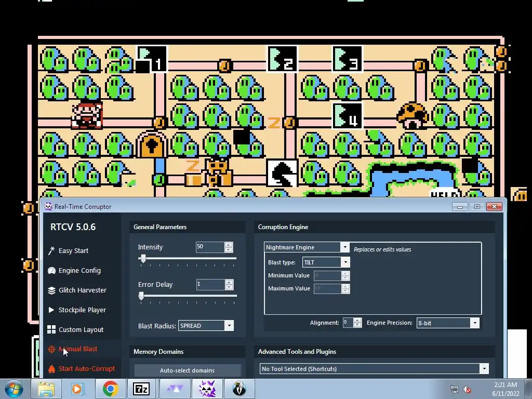Click the RTCV taskbar icon
The width and height of the screenshot is (532, 399).
pyautogui.click(x=207, y=389)
